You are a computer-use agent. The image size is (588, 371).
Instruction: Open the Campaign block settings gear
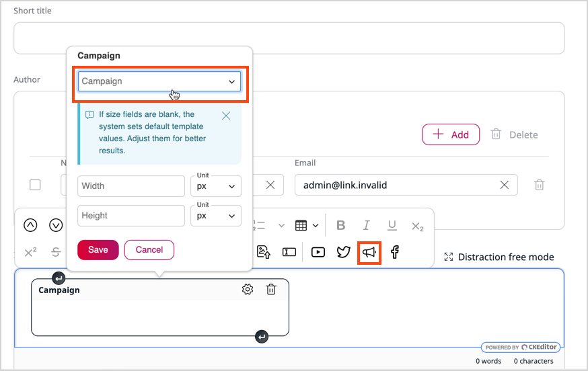[x=248, y=290]
